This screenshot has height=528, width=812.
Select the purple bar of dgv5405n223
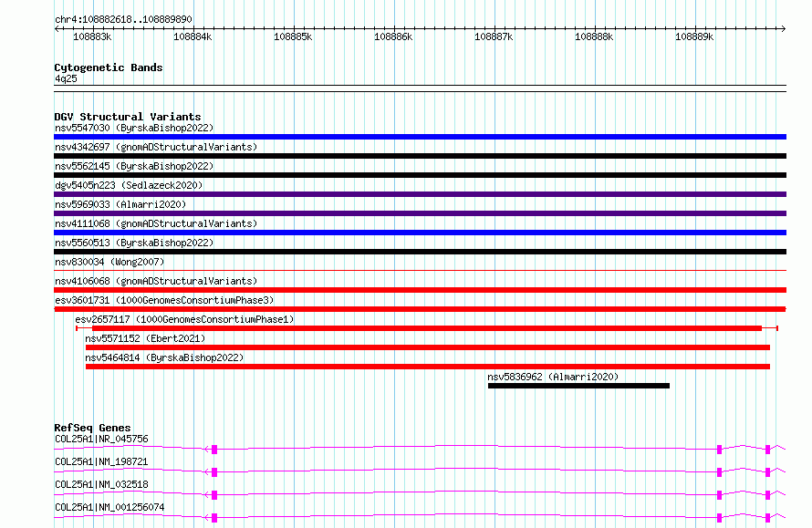420,194
